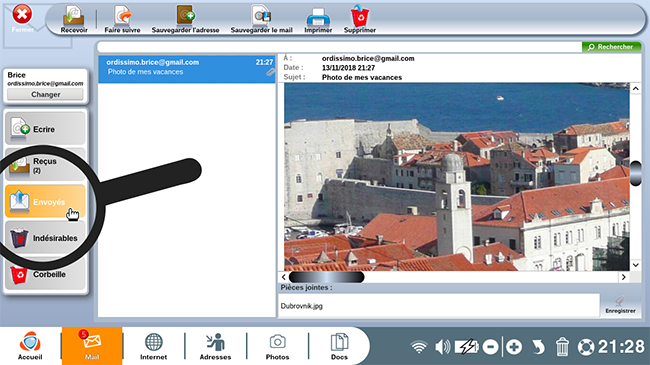The width and height of the screenshot is (650, 365).
Task: Click the Enregistrer attachment button
Action: click(x=620, y=305)
